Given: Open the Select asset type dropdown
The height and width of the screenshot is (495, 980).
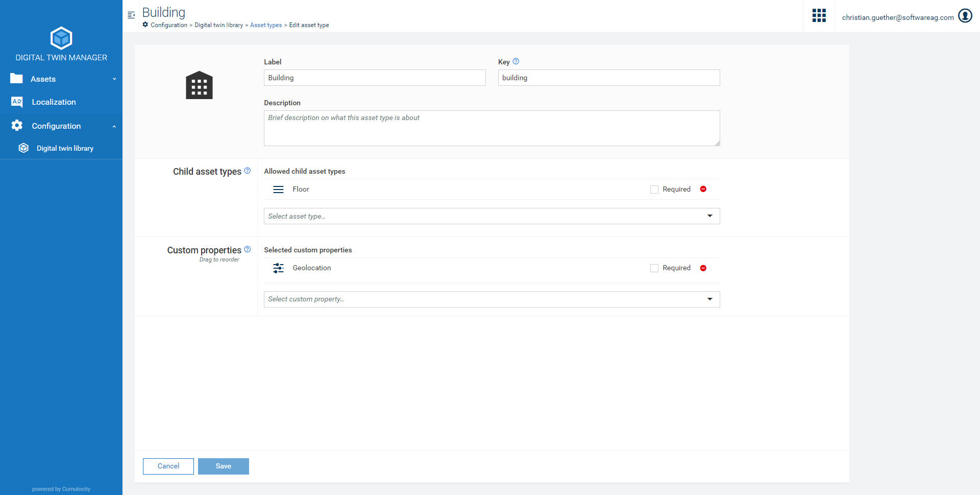Looking at the screenshot, I should (492, 216).
